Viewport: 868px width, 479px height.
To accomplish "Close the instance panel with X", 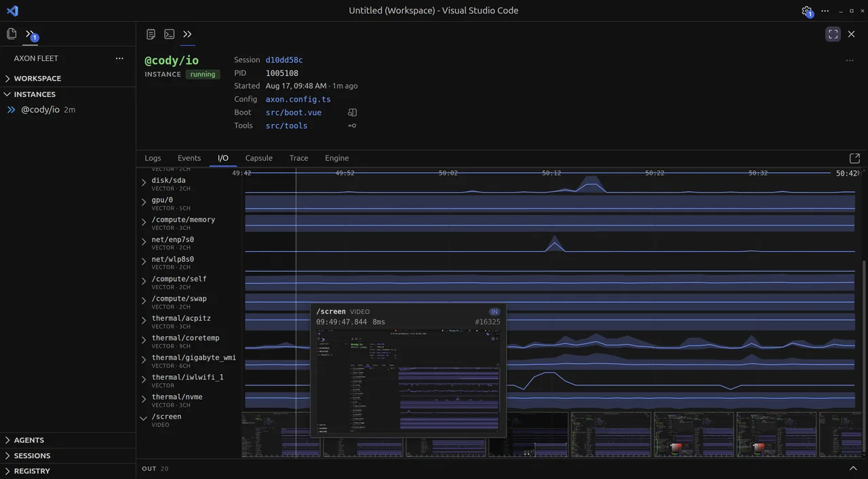I will 852,34.
